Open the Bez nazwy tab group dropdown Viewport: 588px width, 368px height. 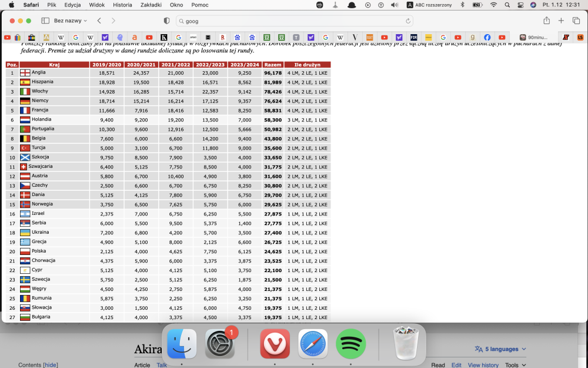pos(70,21)
